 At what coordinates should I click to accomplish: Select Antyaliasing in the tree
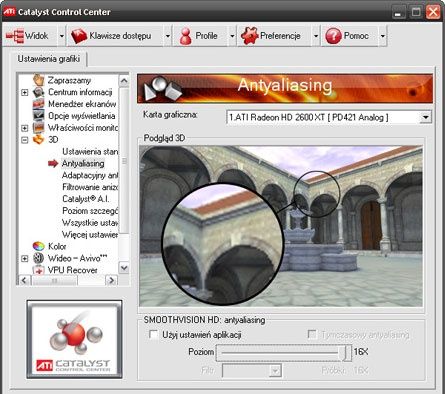point(83,164)
